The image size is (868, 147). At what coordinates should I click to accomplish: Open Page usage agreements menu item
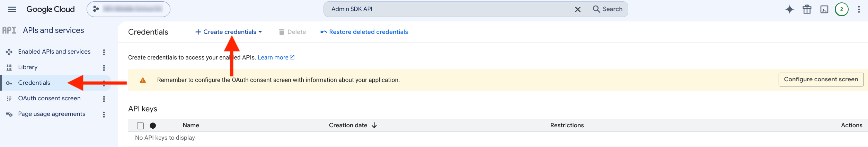pos(52,114)
